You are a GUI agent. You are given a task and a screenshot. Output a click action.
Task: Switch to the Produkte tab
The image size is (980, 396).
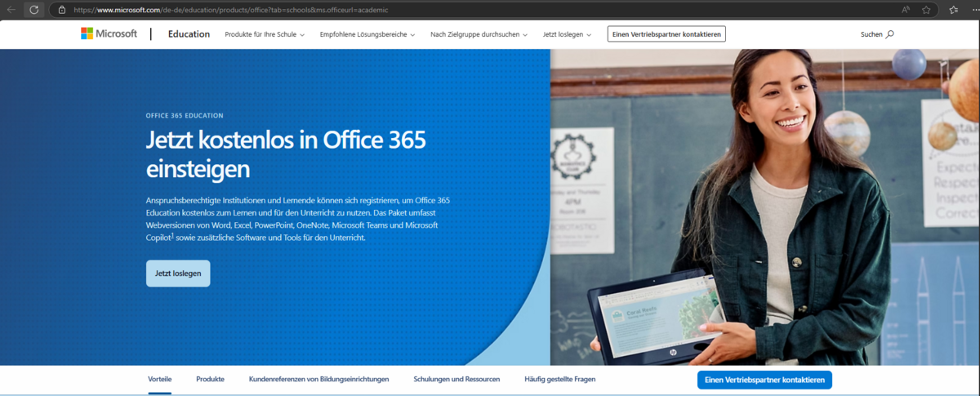tap(210, 379)
